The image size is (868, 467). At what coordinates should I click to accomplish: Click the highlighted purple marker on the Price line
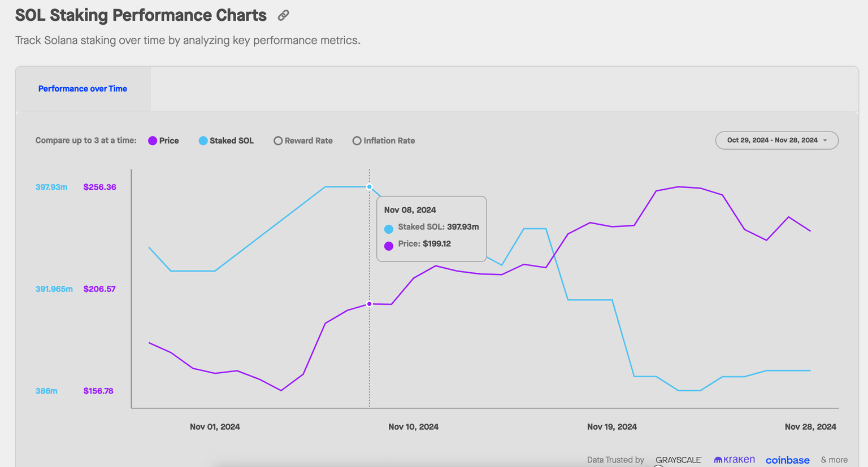(x=370, y=304)
